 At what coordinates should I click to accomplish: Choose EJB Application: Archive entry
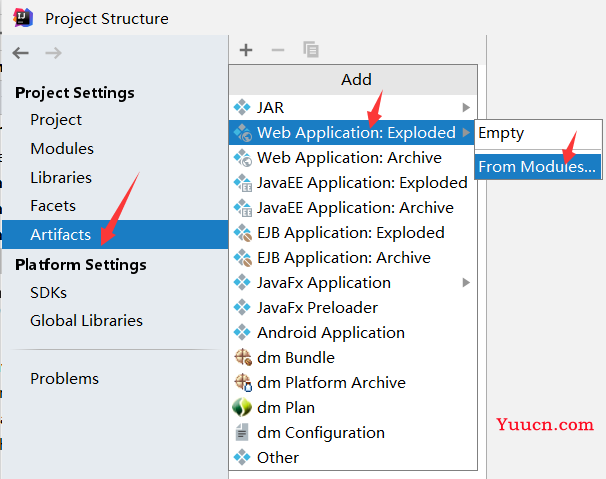pyautogui.click(x=353, y=258)
